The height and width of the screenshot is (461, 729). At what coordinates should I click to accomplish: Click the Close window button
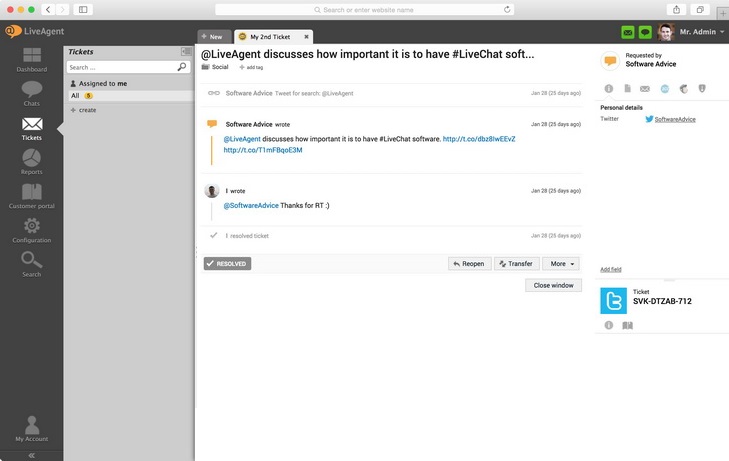point(553,285)
